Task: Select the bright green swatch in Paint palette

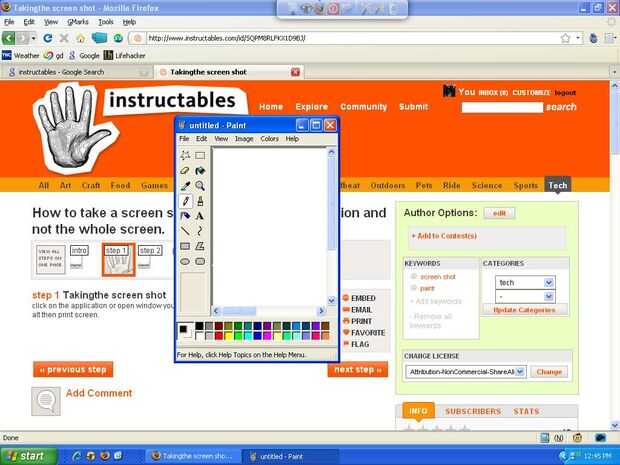Action: pos(238,336)
